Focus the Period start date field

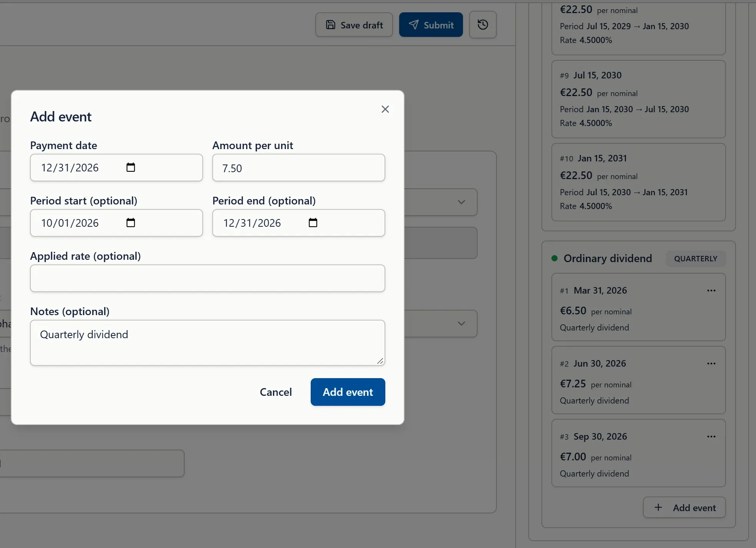(x=116, y=223)
